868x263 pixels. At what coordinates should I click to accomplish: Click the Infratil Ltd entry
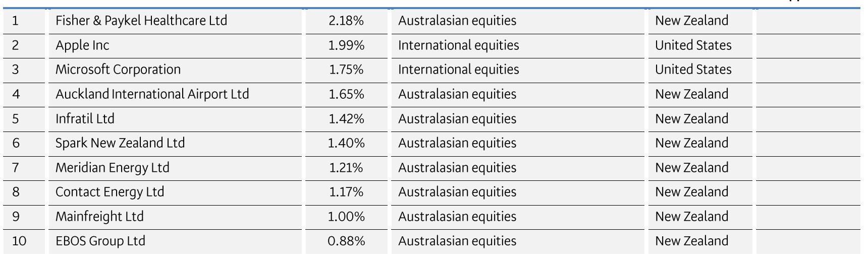[85, 119]
